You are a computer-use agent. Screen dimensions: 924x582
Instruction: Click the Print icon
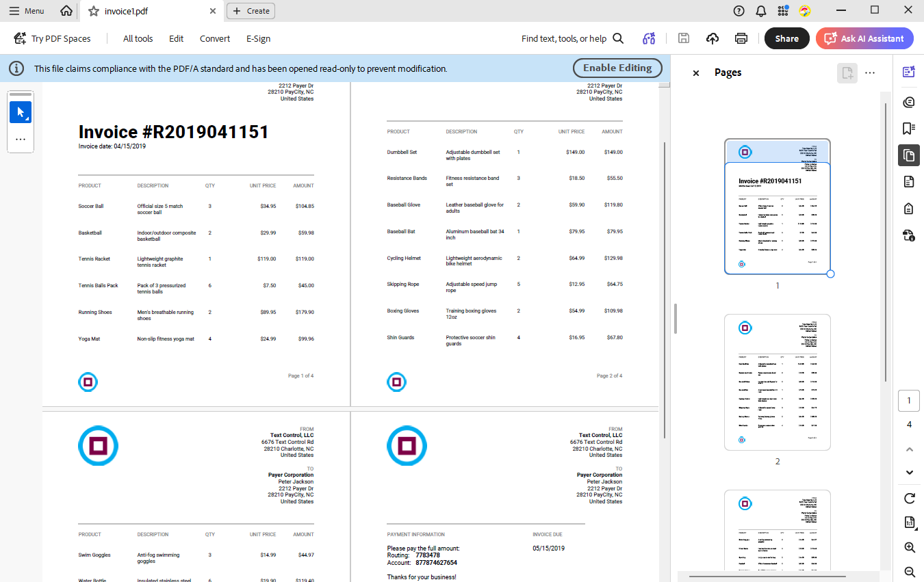click(741, 38)
